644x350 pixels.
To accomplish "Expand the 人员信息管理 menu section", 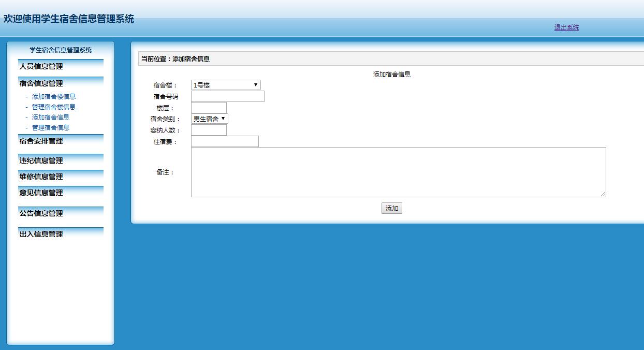I will [x=40, y=66].
